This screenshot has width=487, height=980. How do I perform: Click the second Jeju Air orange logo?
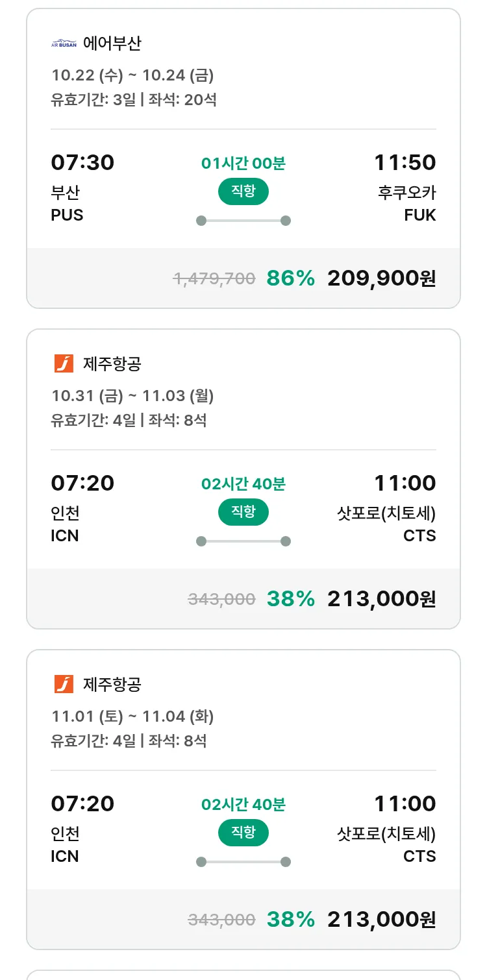coord(64,684)
